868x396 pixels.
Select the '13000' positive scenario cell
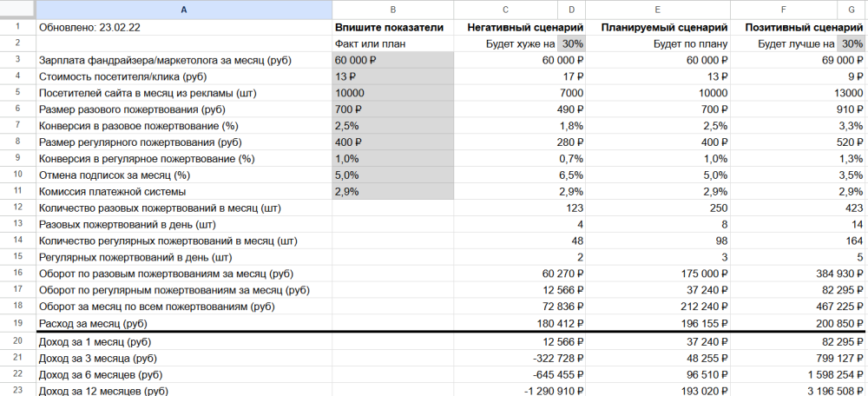(x=799, y=93)
